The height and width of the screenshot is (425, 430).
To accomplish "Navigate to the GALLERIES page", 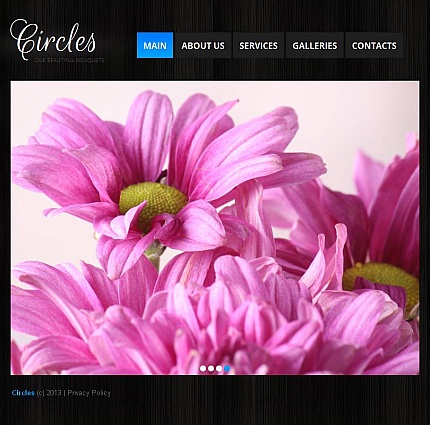I will click(x=315, y=45).
